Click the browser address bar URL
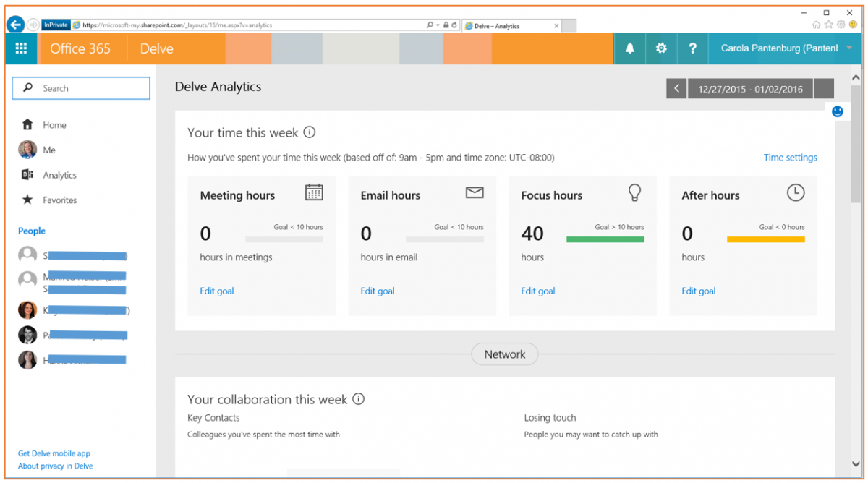The width and height of the screenshot is (868, 483). (x=177, y=25)
